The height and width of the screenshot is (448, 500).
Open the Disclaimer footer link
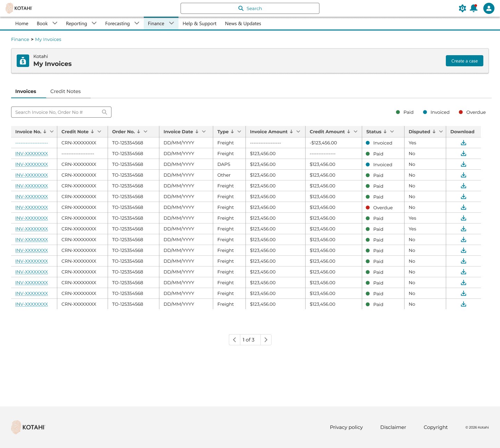(393, 427)
